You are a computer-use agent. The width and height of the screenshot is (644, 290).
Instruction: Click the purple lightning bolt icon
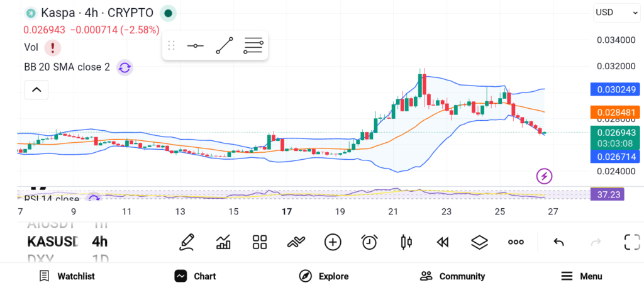pos(544,176)
